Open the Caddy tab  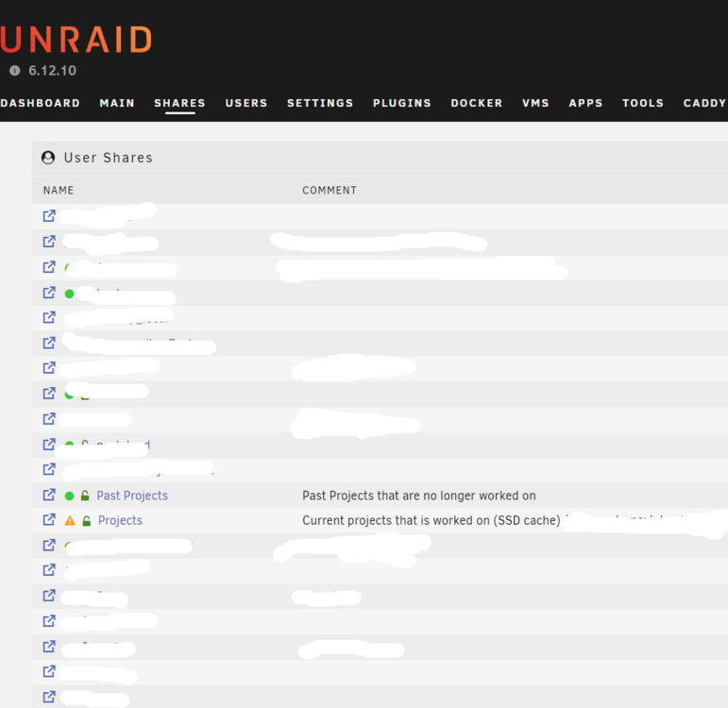(704, 103)
